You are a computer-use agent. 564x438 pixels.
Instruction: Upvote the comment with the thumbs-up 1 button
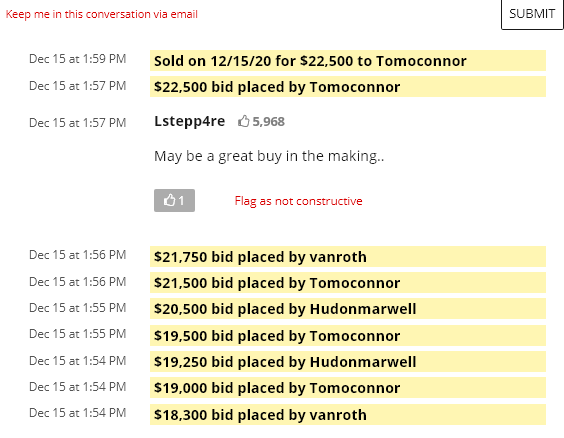click(174, 200)
